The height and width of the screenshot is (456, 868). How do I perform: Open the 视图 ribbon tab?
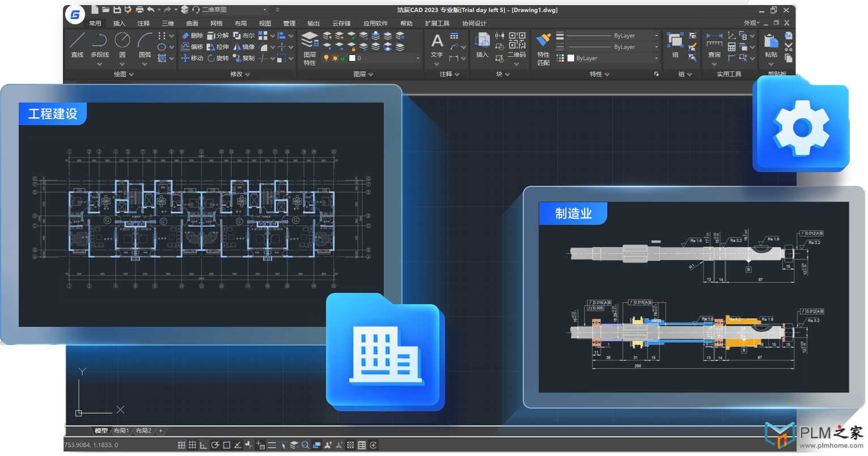[265, 23]
